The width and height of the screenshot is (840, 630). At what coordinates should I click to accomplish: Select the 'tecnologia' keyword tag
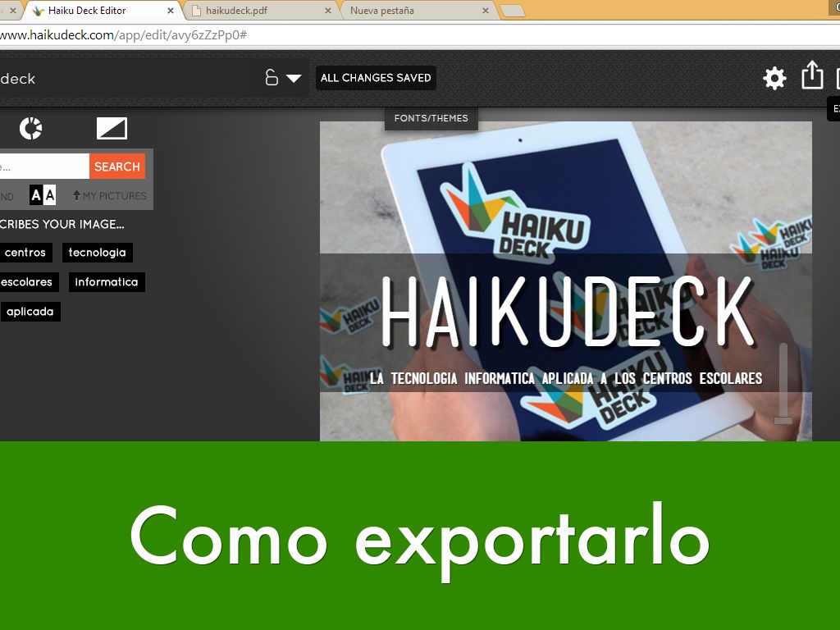(97, 253)
